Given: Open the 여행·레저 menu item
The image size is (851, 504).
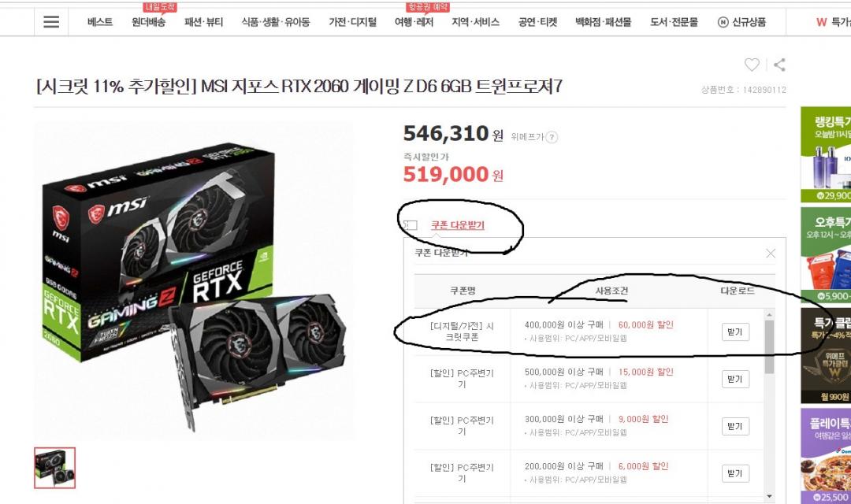Looking at the screenshot, I should [x=414, y=22].
